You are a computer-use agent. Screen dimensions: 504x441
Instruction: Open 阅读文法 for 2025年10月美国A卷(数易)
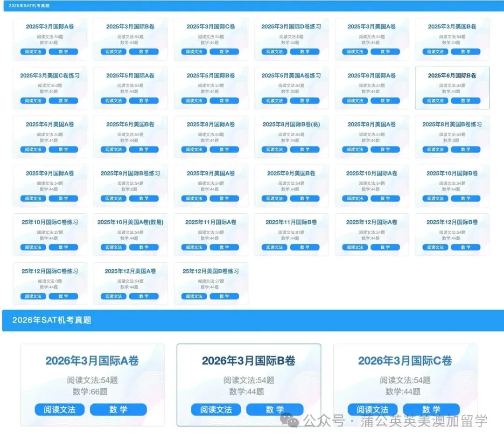click(113, 247)
